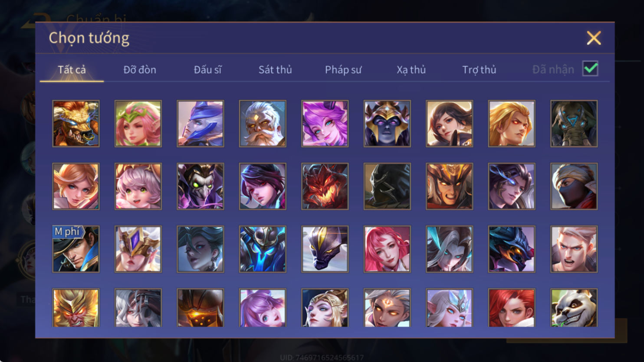Toggle the 'Đã nhận' checkbox
This screenshot has width=644, height=362.
click(x=590, y=68)
